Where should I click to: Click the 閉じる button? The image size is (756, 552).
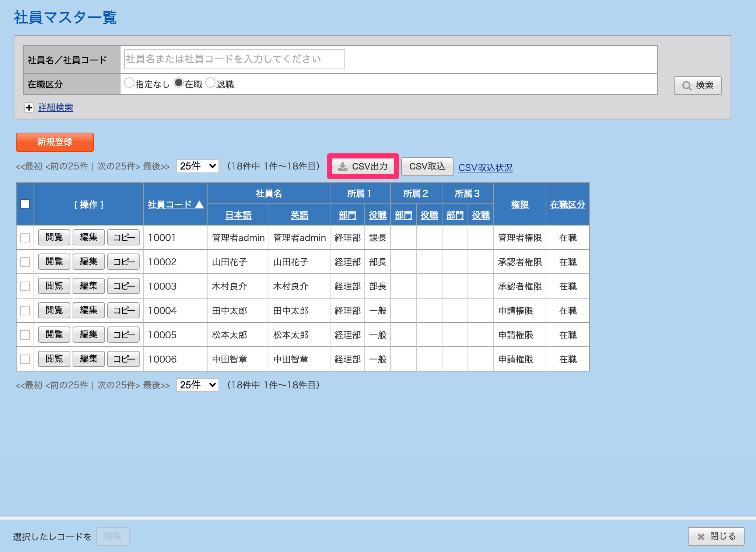coord(716,536)
